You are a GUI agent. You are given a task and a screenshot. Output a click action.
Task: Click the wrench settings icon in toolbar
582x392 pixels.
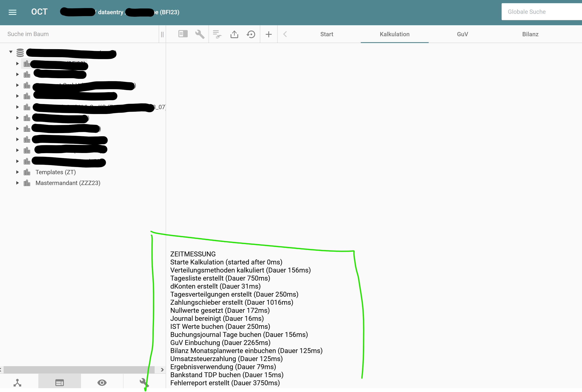click(x=200, y=34)
